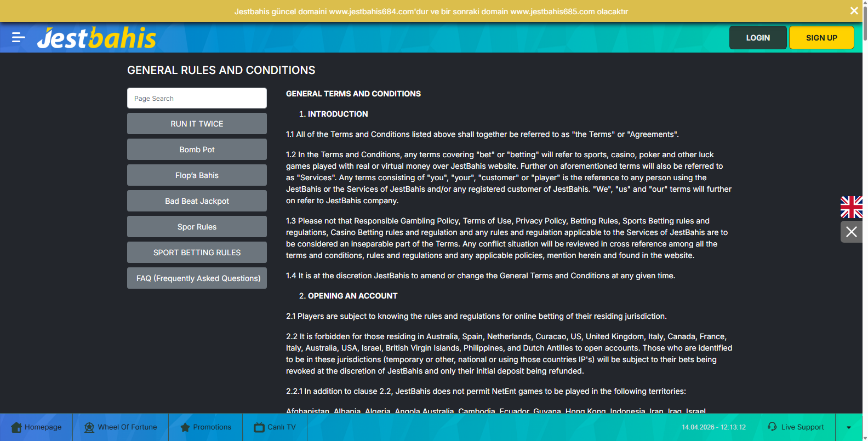Open SPORT BETTING RULES section

(197, 253)
